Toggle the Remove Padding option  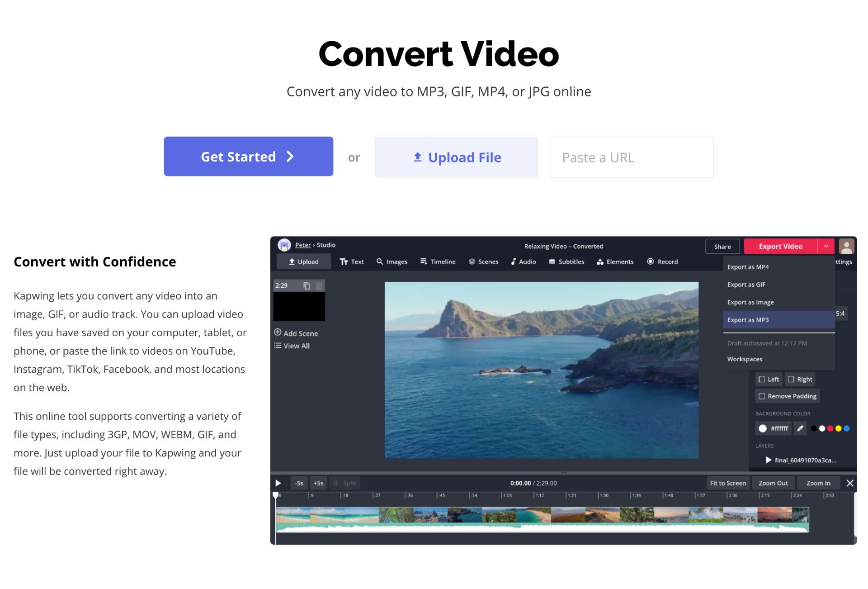click(787, 396)
